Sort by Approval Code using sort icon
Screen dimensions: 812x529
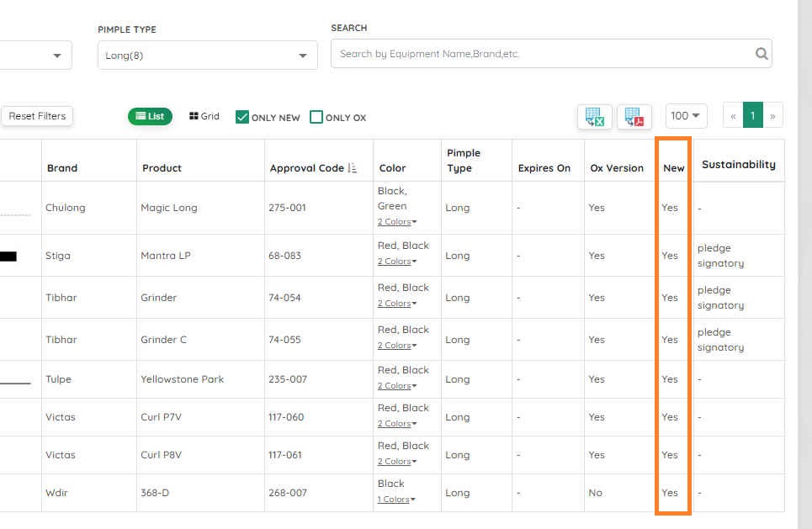click(x=352, y=167)
